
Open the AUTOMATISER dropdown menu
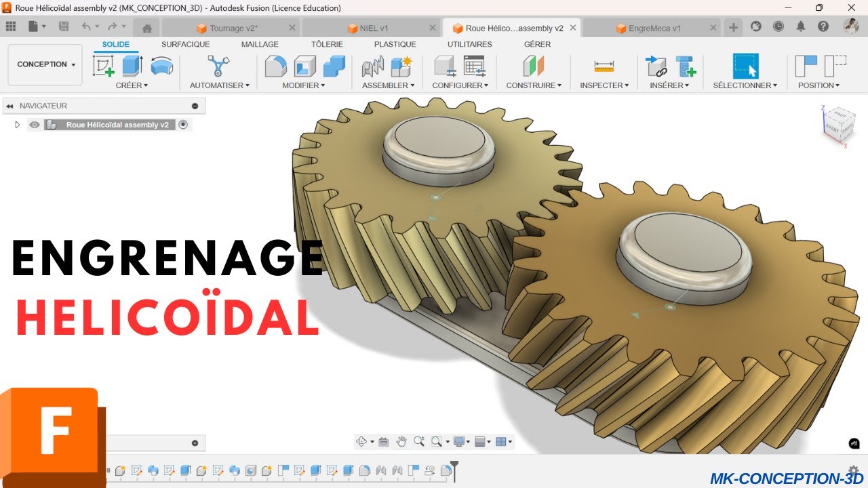pos(220,85)
